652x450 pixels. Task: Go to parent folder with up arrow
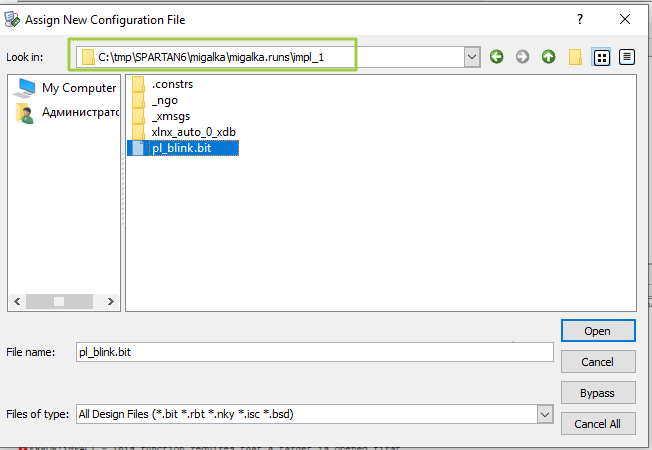pyautogui.click(x=548, y=57)
